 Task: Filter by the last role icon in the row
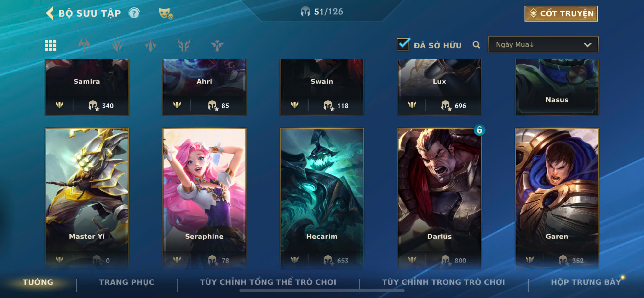click(217, 45)
